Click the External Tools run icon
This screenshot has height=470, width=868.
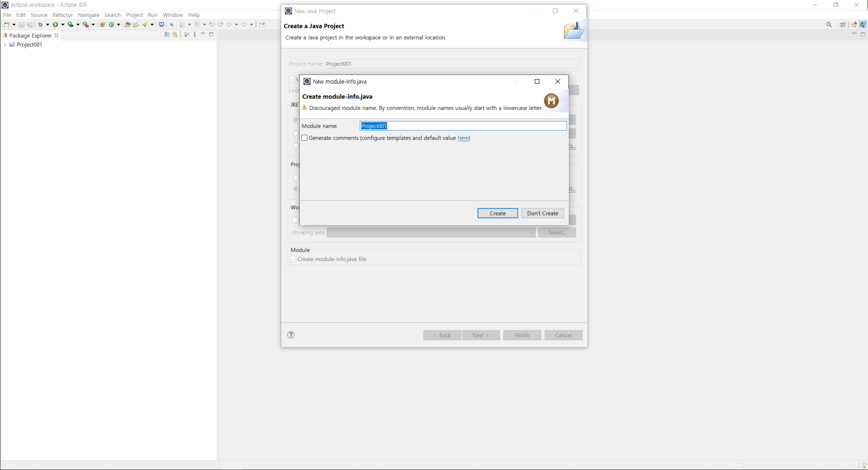click(85, 24)
